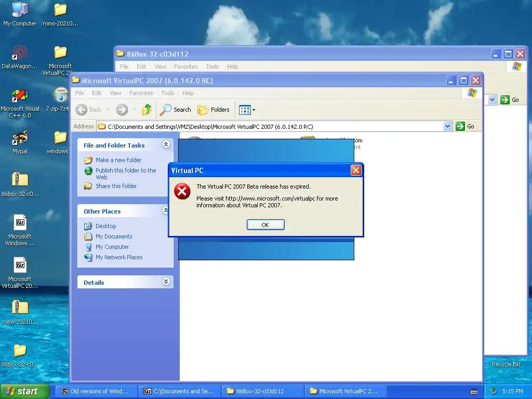Open Help menu in 86Box window

(232, 66)
